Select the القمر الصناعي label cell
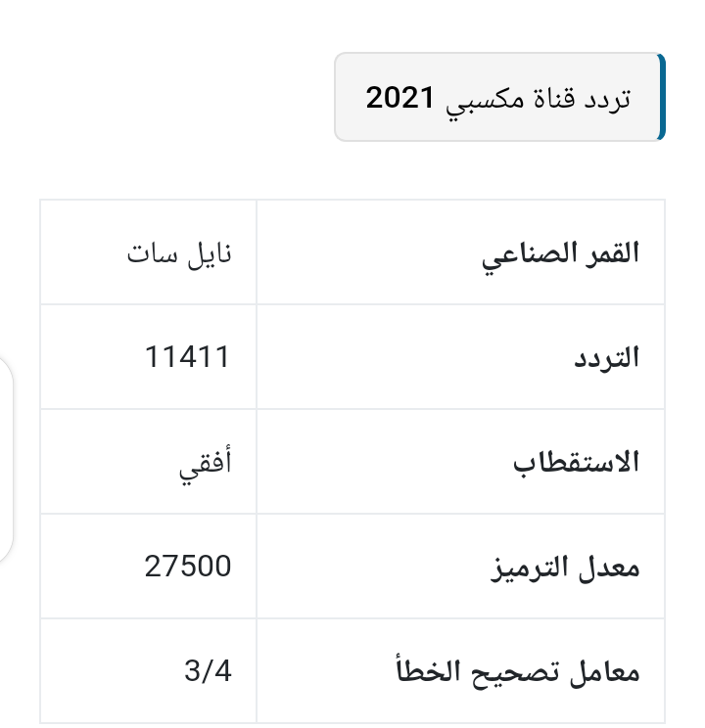705x728 pixels. click(x=460, y=252)
